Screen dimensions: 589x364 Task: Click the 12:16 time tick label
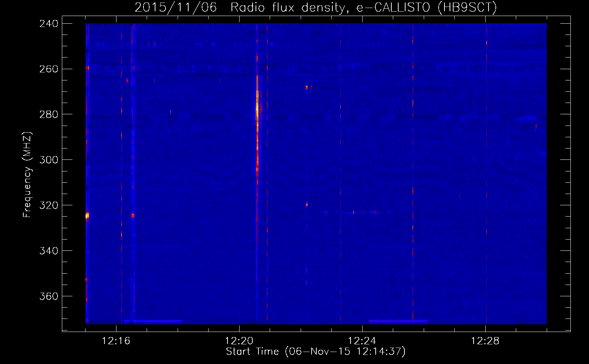(116, 341)
